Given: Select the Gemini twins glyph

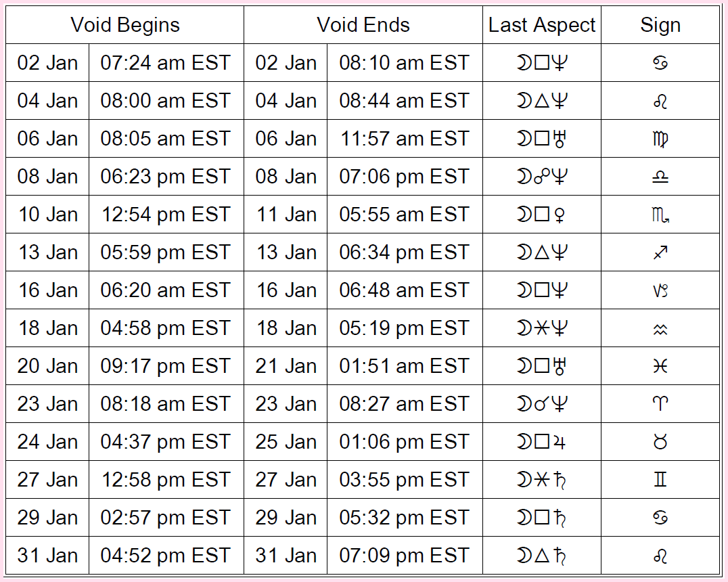Looking at the screenshot, I should pos(660,480).
